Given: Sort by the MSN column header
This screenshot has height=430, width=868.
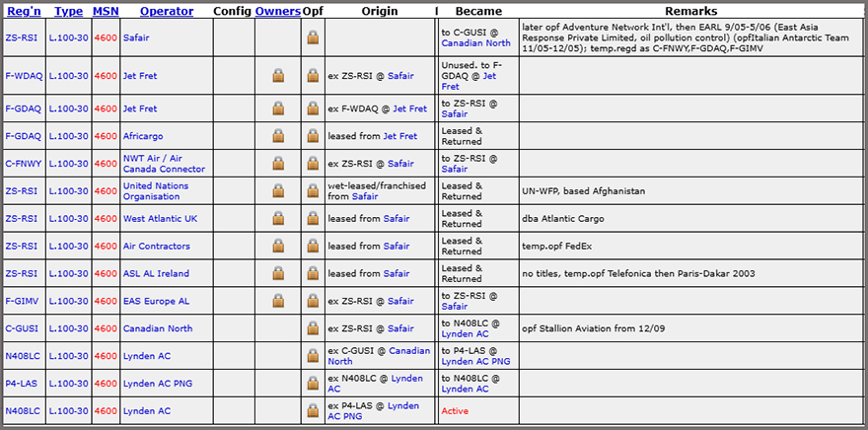Looking at the screenshot, I should tap(106, 11).
